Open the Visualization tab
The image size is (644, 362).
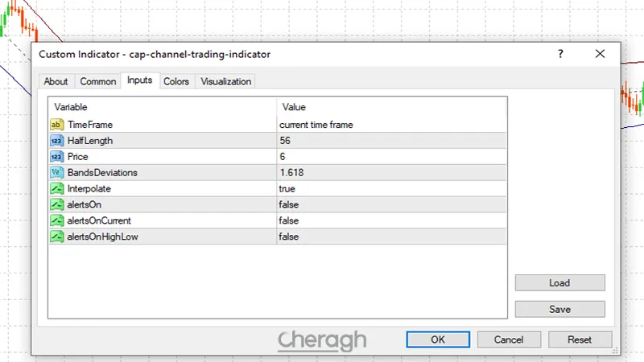[226, 81]
